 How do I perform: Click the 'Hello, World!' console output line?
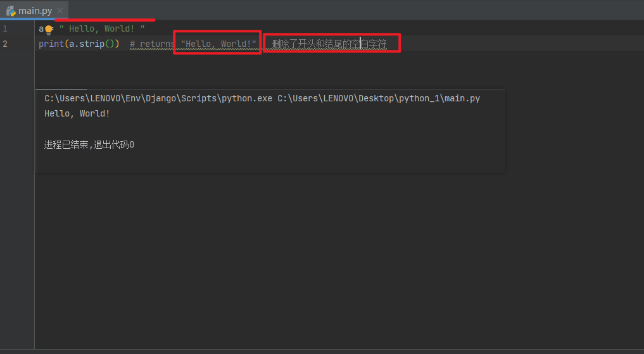coord(77,114)
